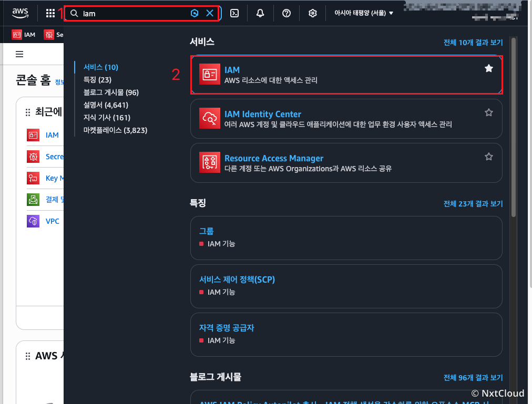Click 전체 23개 결과 보기 link
This screenshot has width=532, height=404.
pos(473,203)
